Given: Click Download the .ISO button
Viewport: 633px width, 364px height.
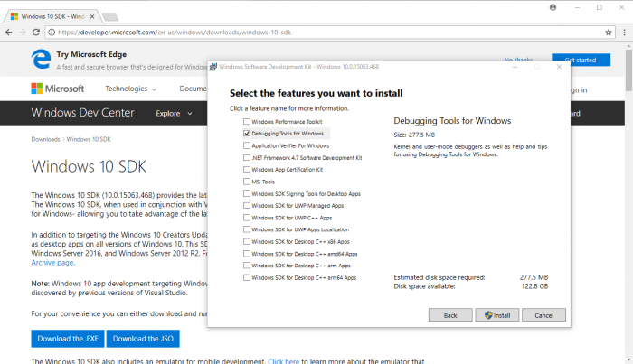Looking at the screenshot, I should click(143, 339).
